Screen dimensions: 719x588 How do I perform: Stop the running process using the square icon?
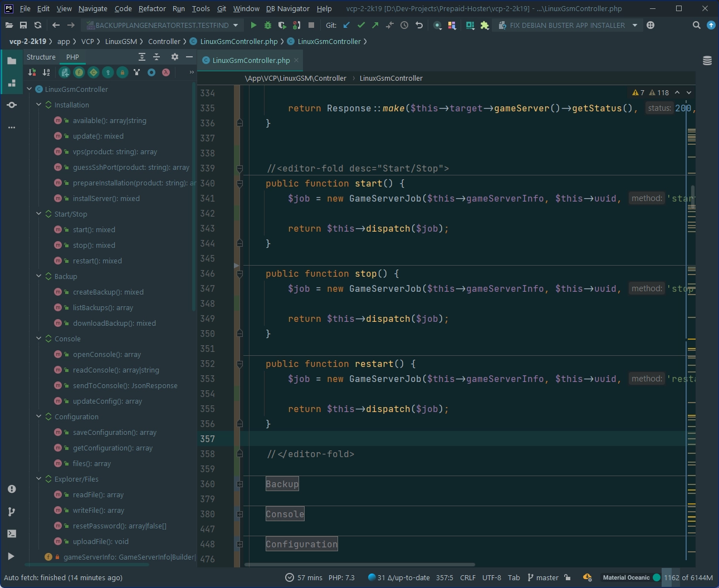point(311,25)
